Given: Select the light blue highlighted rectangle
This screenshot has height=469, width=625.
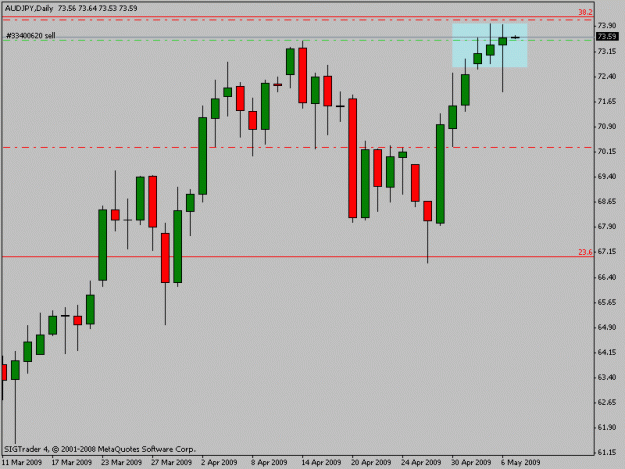Looking at the screenshot, I should pyautogui.click(x=489, y=45).
